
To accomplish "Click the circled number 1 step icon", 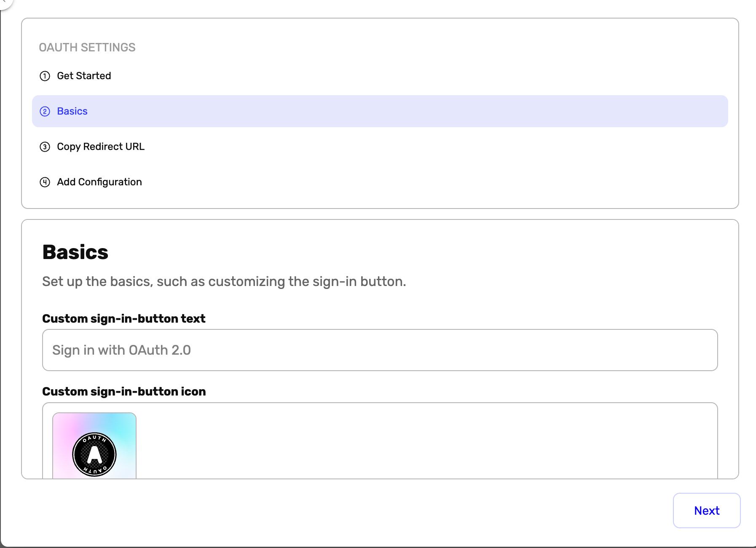I will tap(45, 76).
